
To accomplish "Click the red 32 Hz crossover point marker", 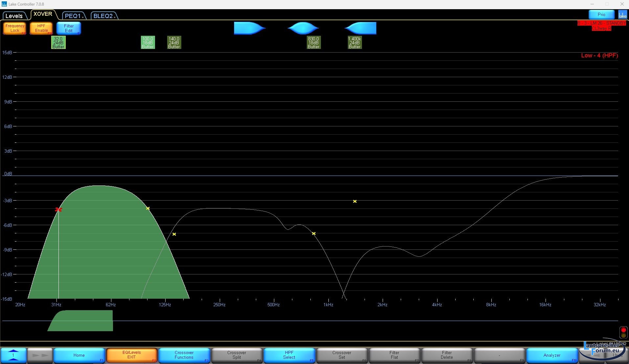I will point(58,209).
